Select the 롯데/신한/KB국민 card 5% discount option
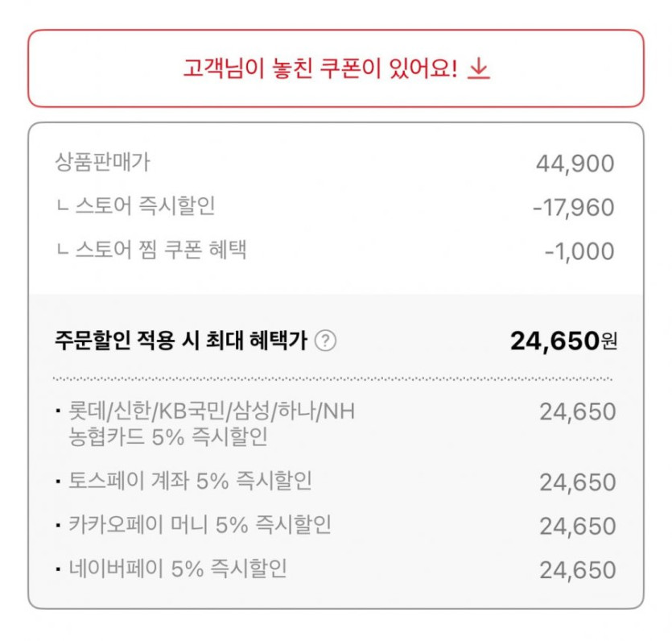This screenshot has width=672, height=641. [x=212, y=424]
